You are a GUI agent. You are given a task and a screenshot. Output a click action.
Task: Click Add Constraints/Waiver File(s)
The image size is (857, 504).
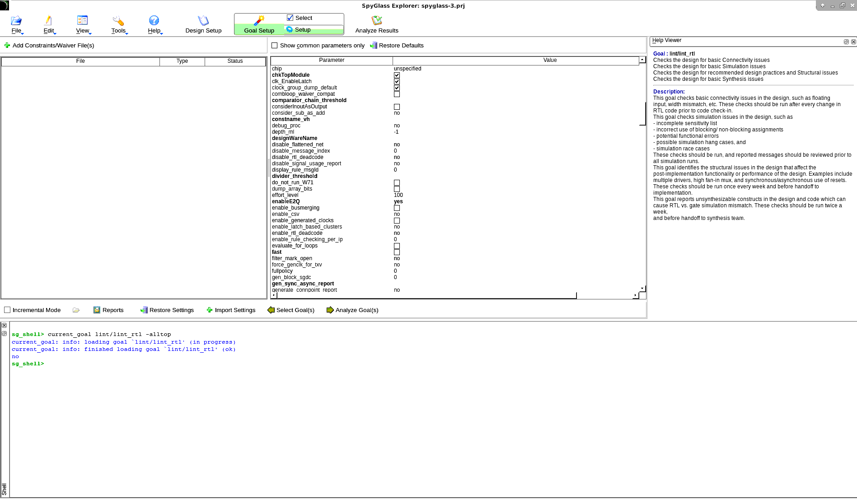tap(49, 45)
